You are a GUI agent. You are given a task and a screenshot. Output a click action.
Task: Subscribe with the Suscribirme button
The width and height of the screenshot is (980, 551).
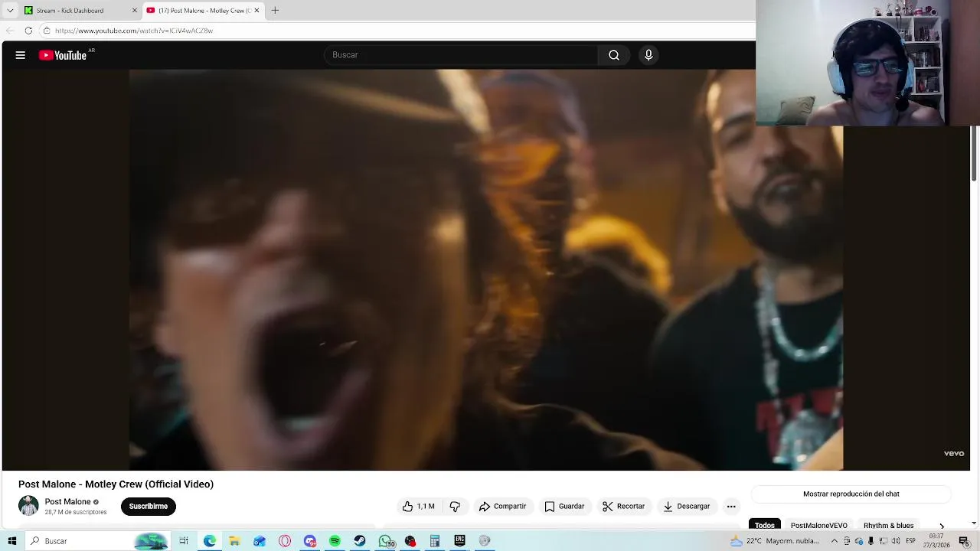(149, 506)
